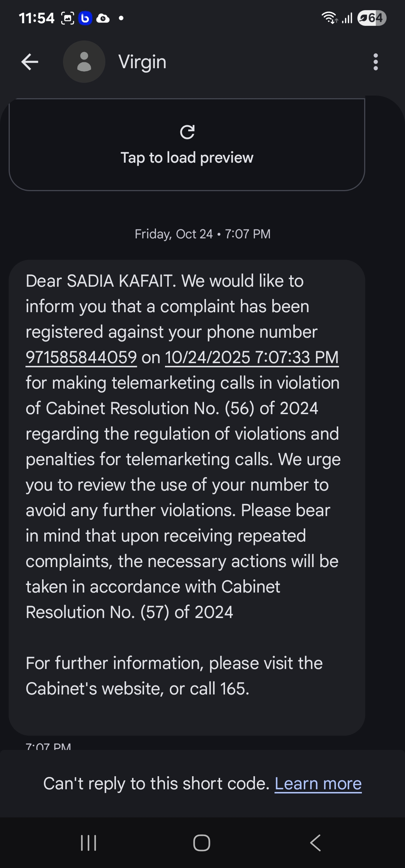Tap the back arrow beside the Virgin avatar

[x=30, y=62]
